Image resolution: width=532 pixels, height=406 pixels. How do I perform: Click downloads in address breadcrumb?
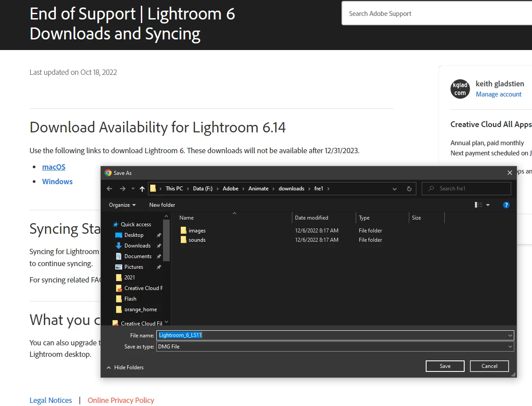point(291,189)
